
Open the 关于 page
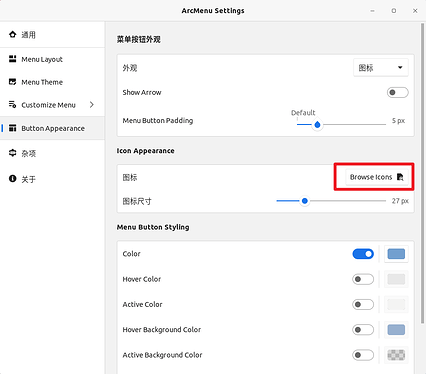[52, 179]
